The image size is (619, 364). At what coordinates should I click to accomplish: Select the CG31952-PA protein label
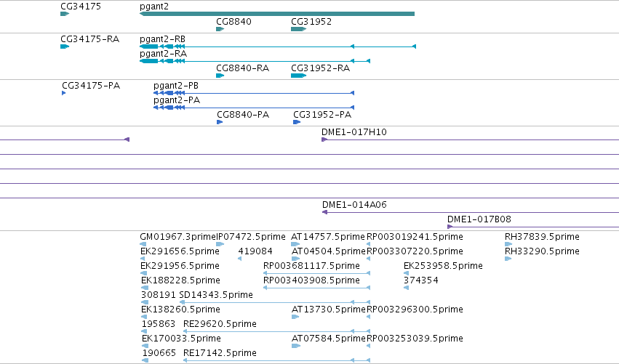click(322, 115)
